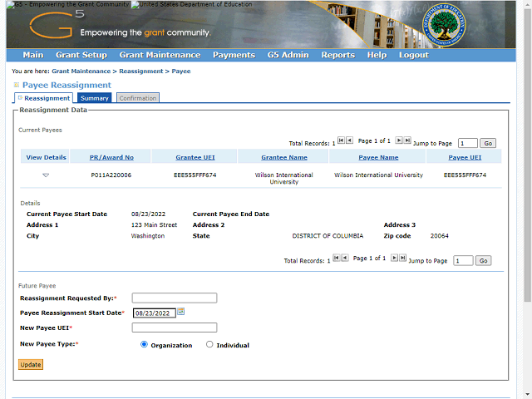
Task: Switch to the Confirmation tab
Action: 138,98
